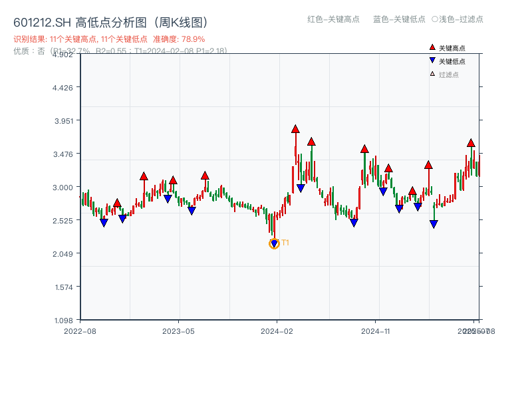Click the blue 关键低点 legend triangle icon
The height and width of the screenshot is (399, 532).
(x=432, y=61)
